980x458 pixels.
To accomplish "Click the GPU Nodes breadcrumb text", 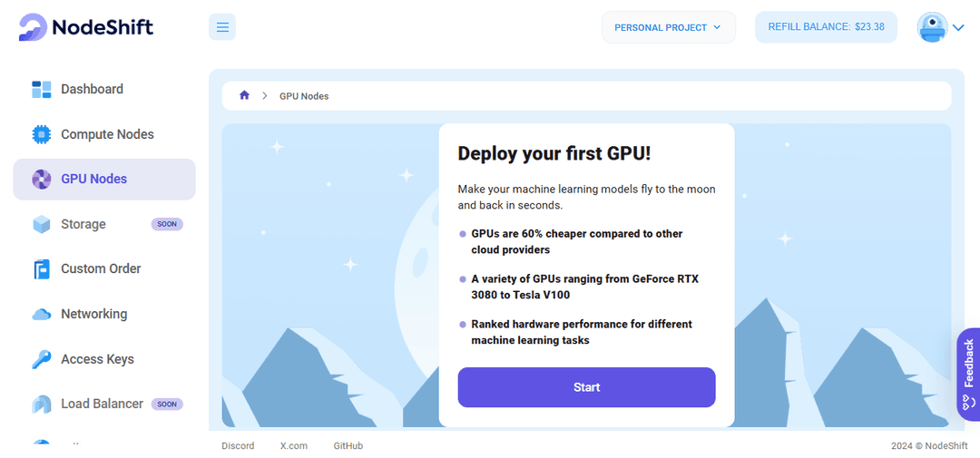I will 304,96.
